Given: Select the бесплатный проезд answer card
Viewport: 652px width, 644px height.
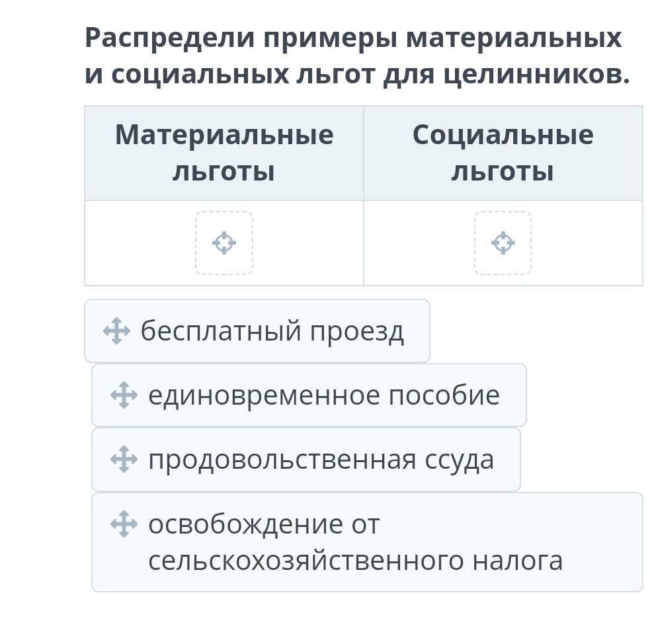Looking at the screenshot, I should [271, 331].
